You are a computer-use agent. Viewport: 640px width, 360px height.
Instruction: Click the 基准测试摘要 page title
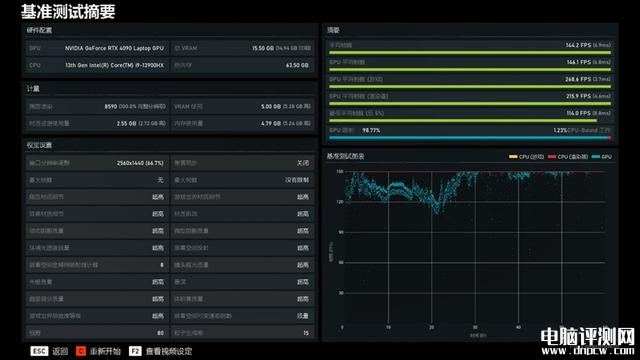pos(68,11)
